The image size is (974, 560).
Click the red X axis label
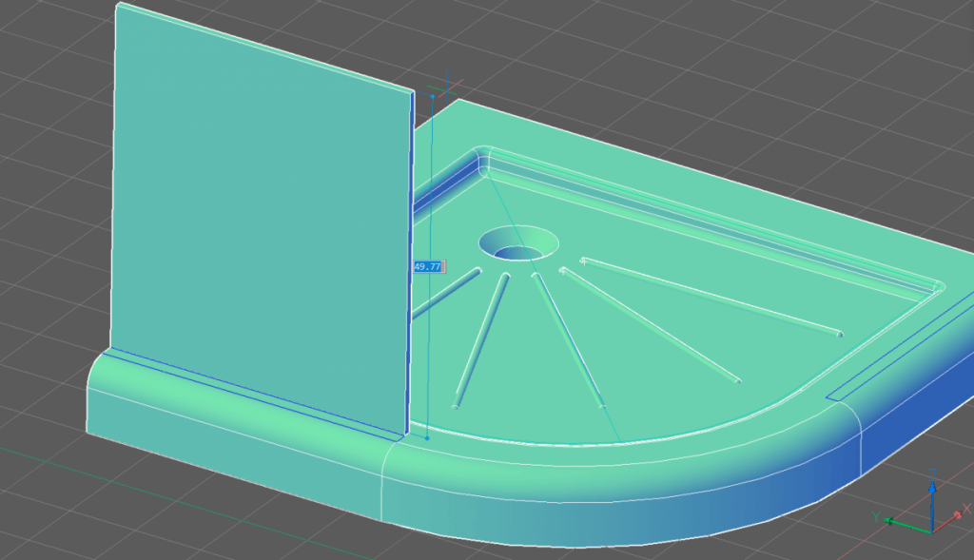pos(966,507)
